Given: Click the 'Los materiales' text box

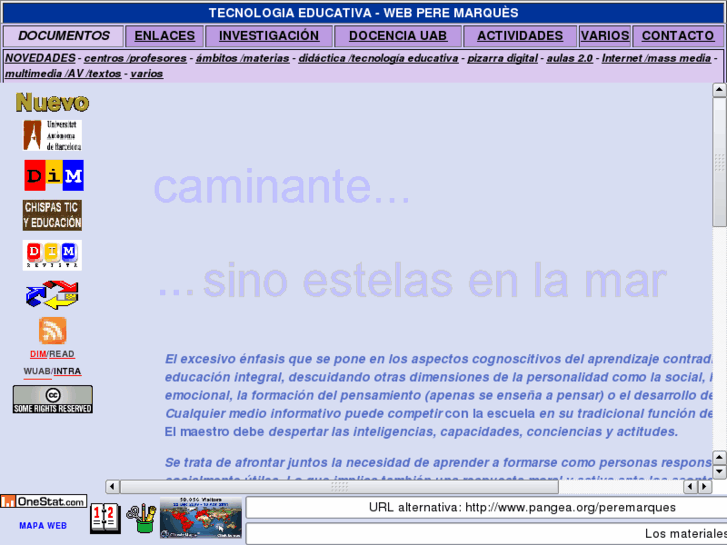Looking at the screenshot, I should tap(486, 534).
